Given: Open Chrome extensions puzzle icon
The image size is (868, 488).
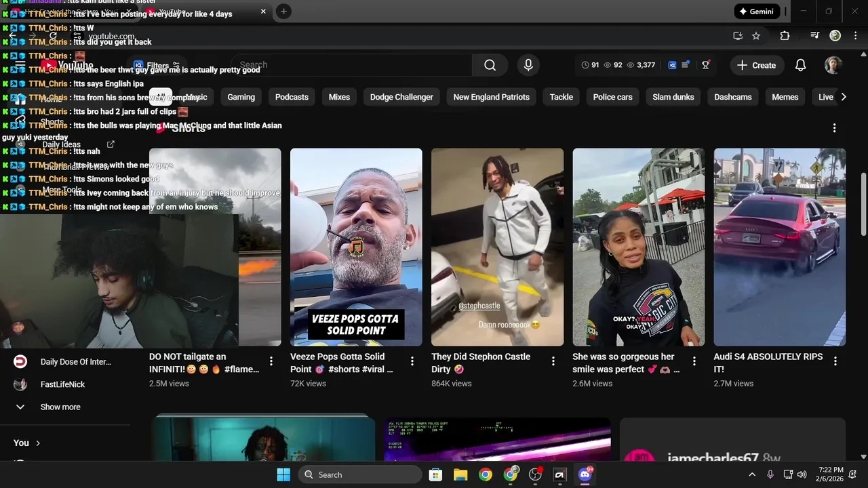Looking at the screenshot, I should click(785, 36).
